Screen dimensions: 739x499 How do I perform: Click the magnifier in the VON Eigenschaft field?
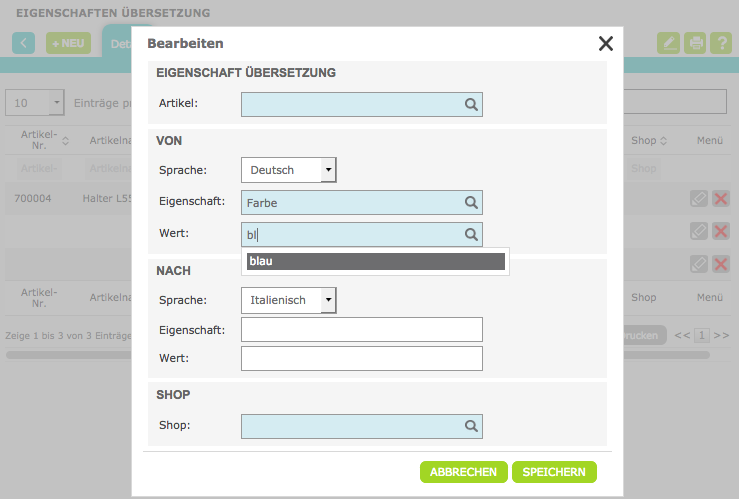click(471, 202)
